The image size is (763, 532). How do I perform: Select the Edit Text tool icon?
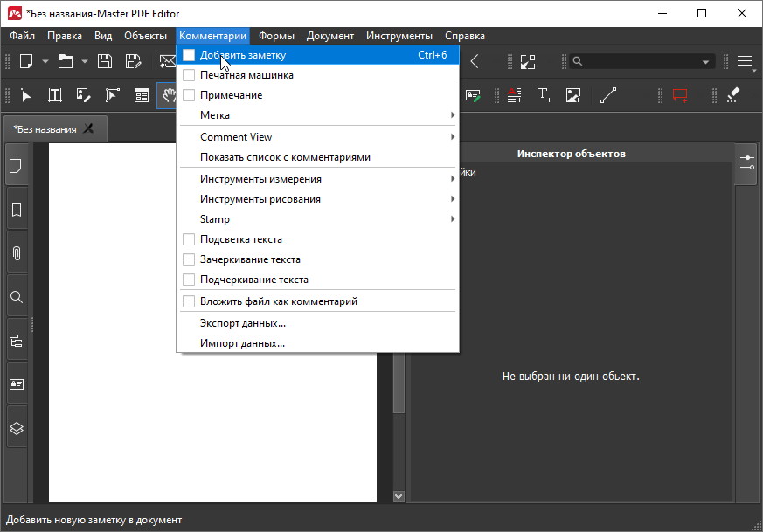pos(55,95)
